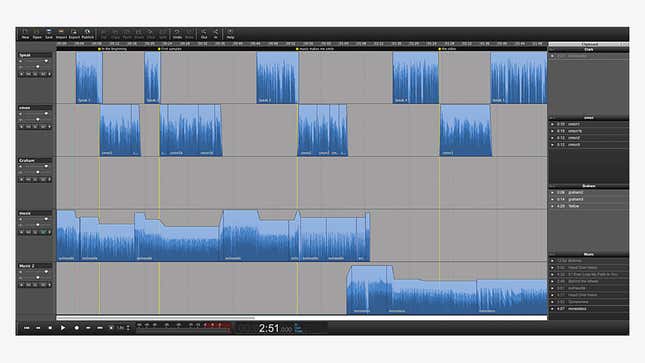The height and width of the screenshot is (363, 645).
Task: Select the simon clipboard group header
Action: (x=589, y=118)
